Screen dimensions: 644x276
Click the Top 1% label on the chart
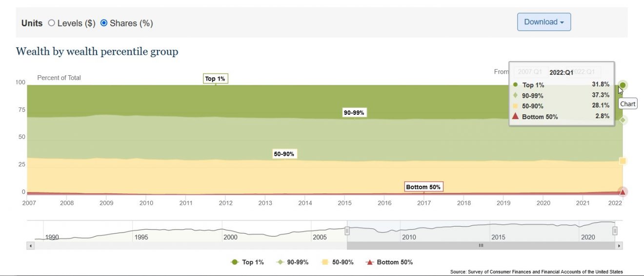point(215,79)
